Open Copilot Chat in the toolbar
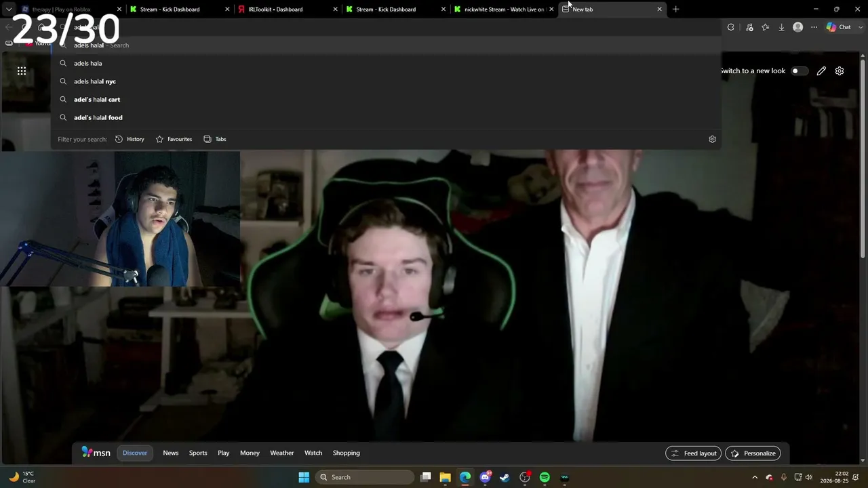Screen dimensions: 868x488 point(839,27)
